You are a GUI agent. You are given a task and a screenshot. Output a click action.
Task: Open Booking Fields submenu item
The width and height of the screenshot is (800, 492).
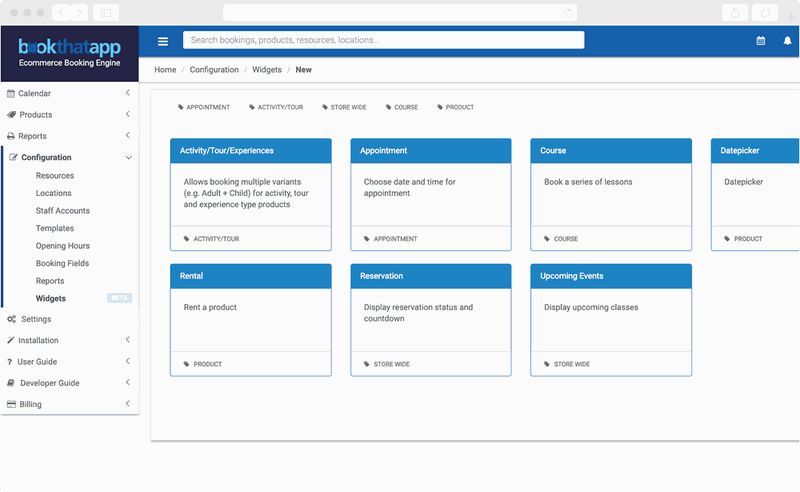[62, 263]
